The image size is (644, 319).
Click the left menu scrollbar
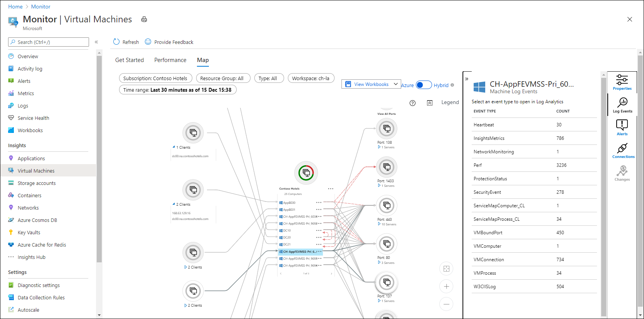pos(99,160)
